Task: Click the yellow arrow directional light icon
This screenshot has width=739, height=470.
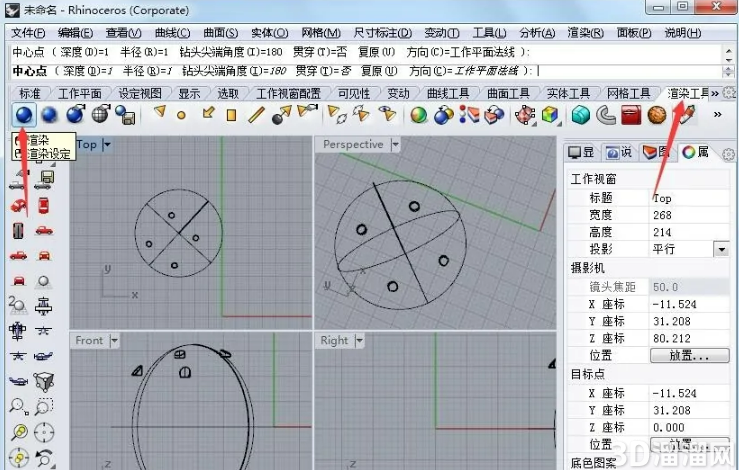Action: coord(207,113)
